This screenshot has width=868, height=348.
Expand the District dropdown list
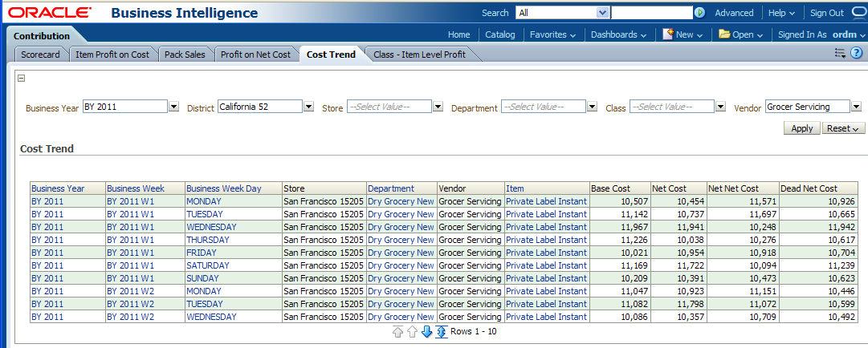(308, 107)
